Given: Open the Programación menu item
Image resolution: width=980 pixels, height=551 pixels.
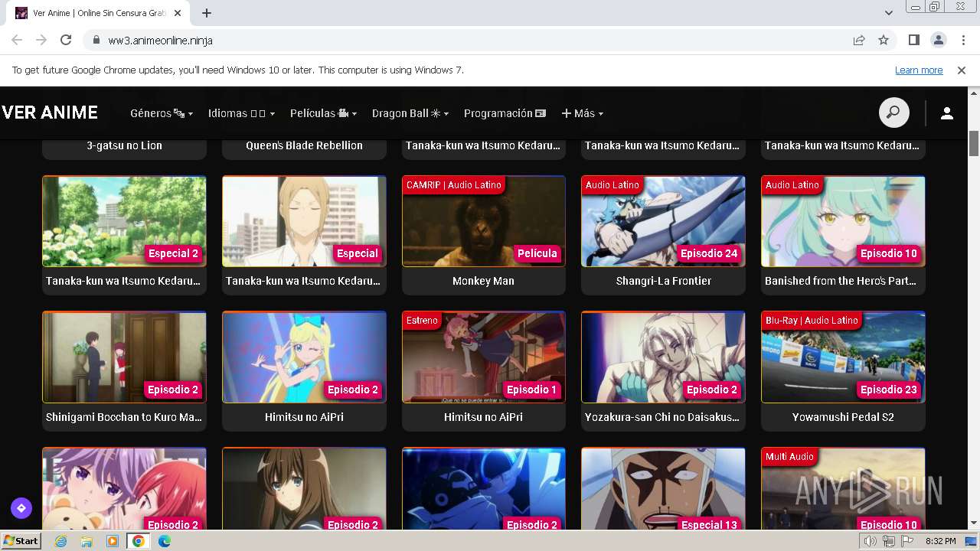Looking at the screenshot, I should (505, 113).
